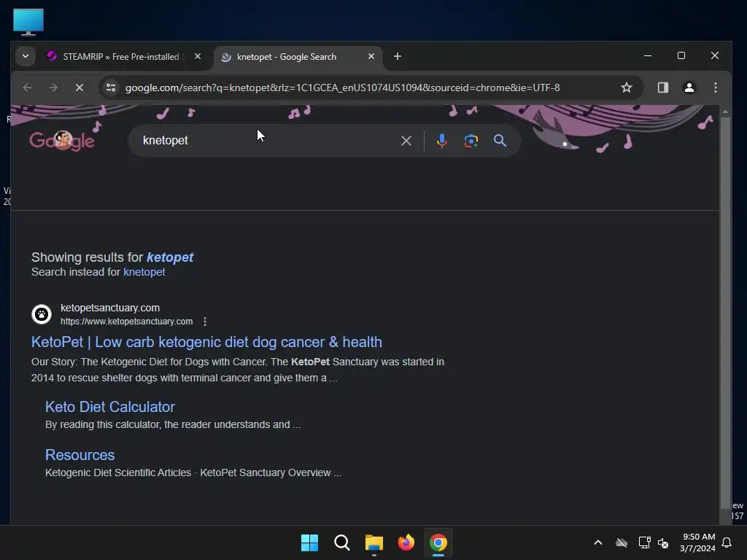Open File Explorer from taskbar

pyautogui.click(x=374, y=542)
